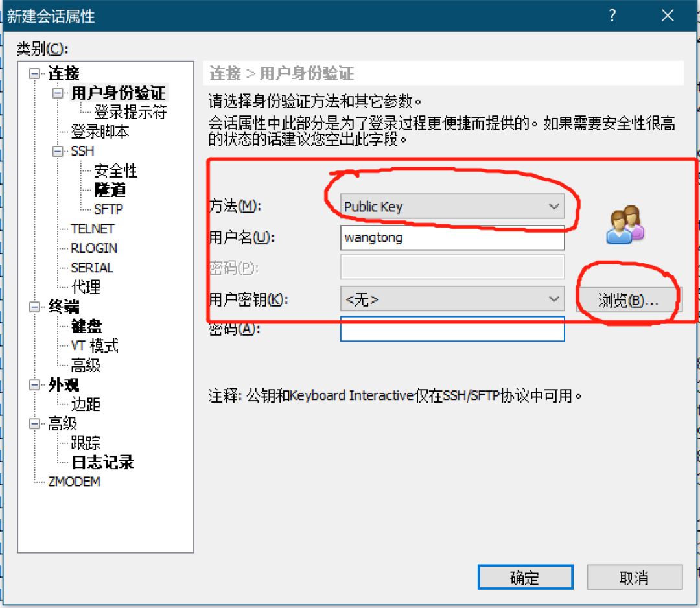Image resolution: width=700 pixels, height=608 pixels.
Task: Click the 密码(A) passphrase input field
Action: [452, 329]
